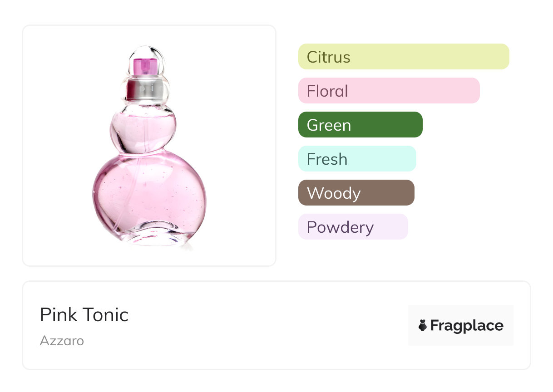Open the Azzaro brand link
This screenshot has height=392, width=553.
(62, 341)
